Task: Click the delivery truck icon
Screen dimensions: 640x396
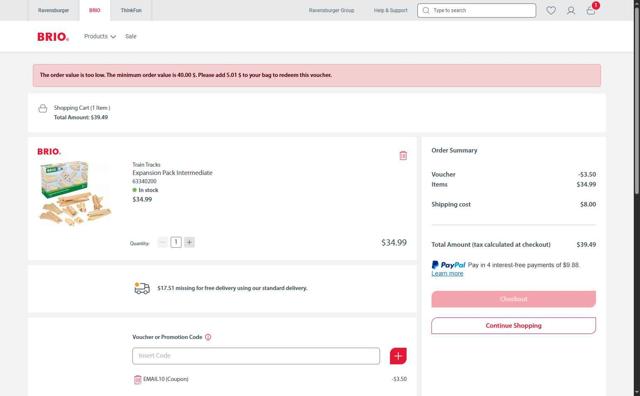Action: click(x=142, y=288)
